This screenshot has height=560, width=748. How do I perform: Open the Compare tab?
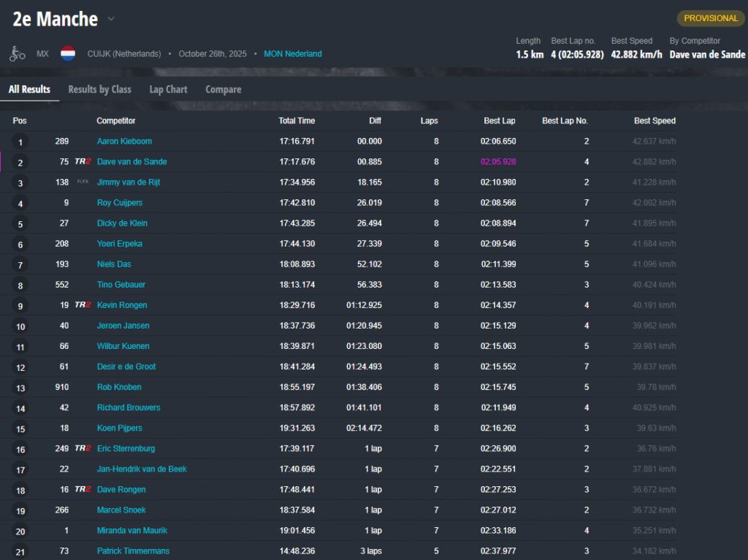223,89
